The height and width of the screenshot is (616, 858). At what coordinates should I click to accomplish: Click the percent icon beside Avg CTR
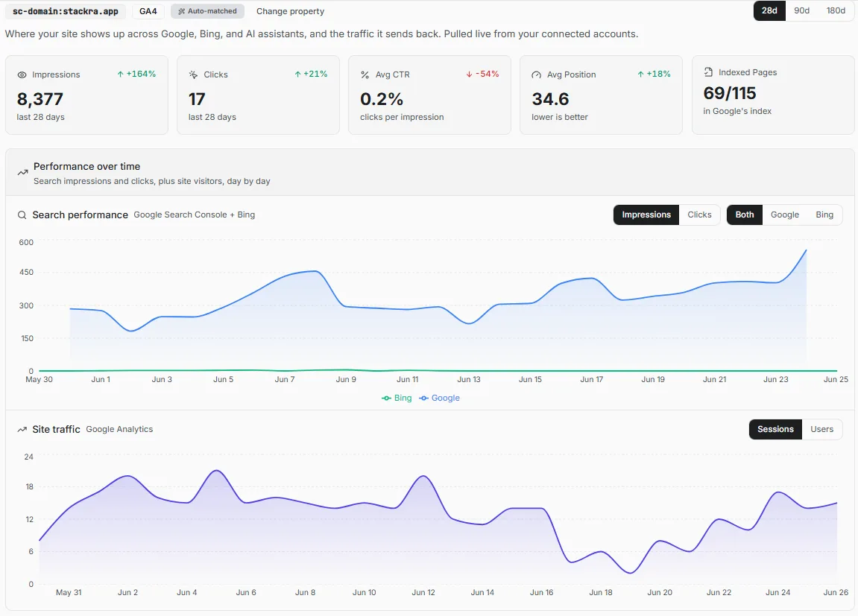pos(365,75)
